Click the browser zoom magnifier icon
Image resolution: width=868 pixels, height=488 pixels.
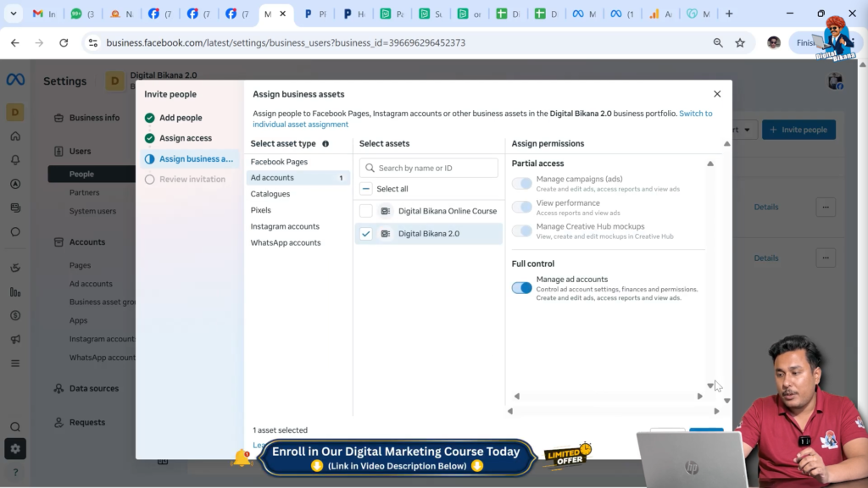(x=718, y=42)
